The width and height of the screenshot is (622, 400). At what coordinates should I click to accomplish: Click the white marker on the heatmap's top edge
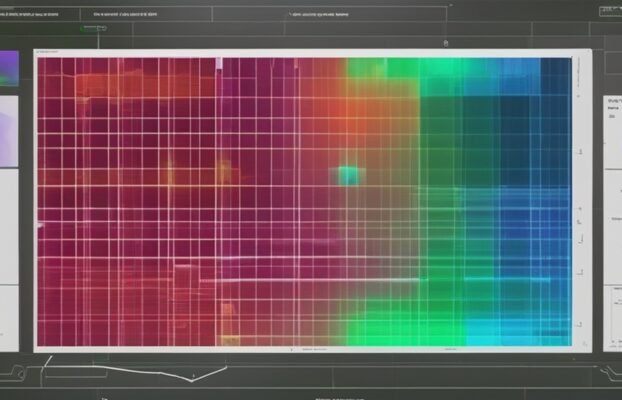pos(217,63)
